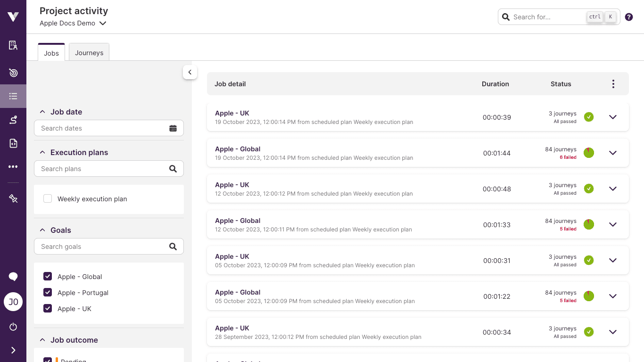
Task: Select the highlighted activity list icon
Action: pyautogui.click(x=13, y=96)
